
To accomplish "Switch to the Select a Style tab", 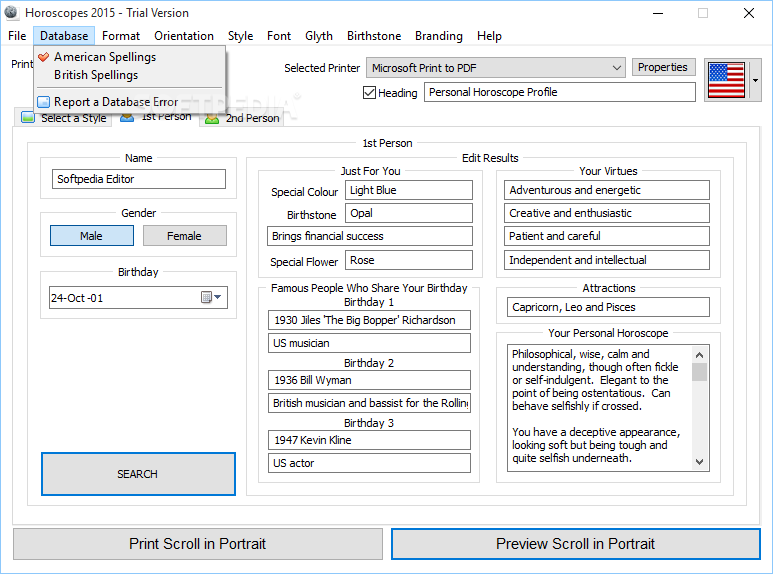I will 63,118.
